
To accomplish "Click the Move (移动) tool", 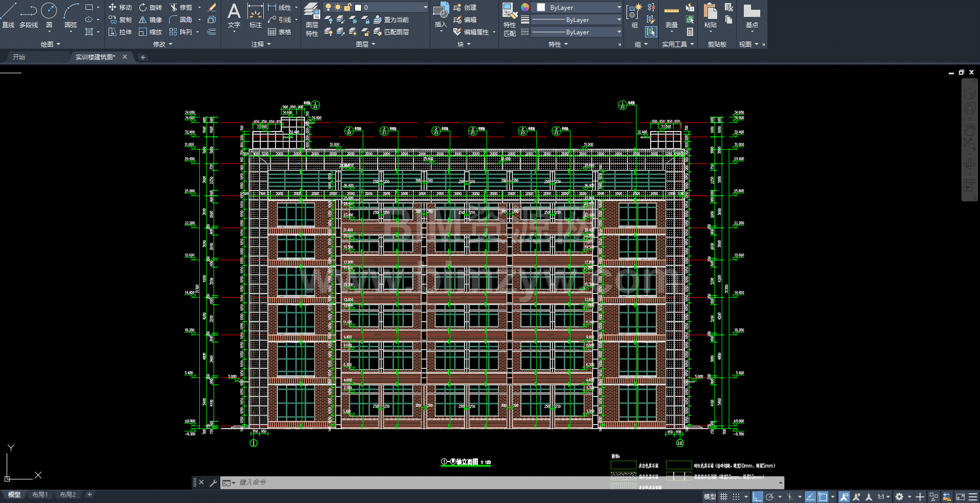I will (x=120, y=7).
